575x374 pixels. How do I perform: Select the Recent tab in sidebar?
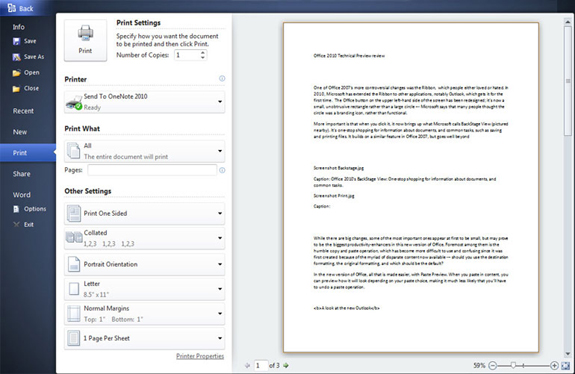pyautogui.click(x=23, y=111)
